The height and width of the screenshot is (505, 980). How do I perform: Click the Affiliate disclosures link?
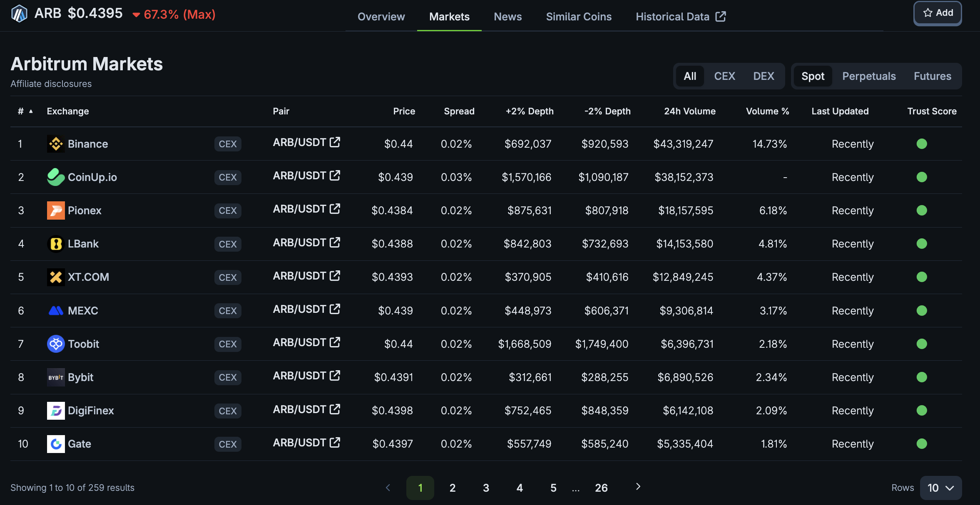(x=51, y=83)
